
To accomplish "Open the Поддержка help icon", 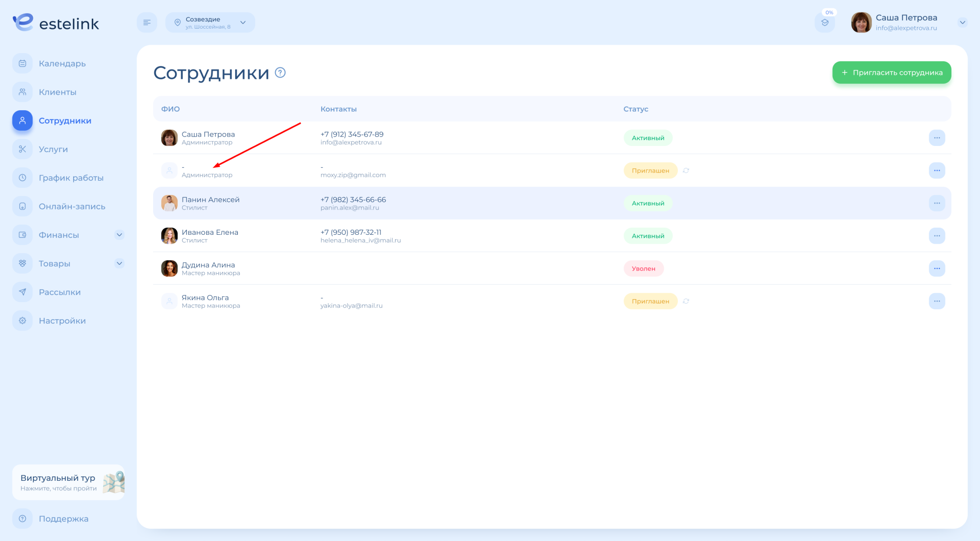I will point(22,519).
